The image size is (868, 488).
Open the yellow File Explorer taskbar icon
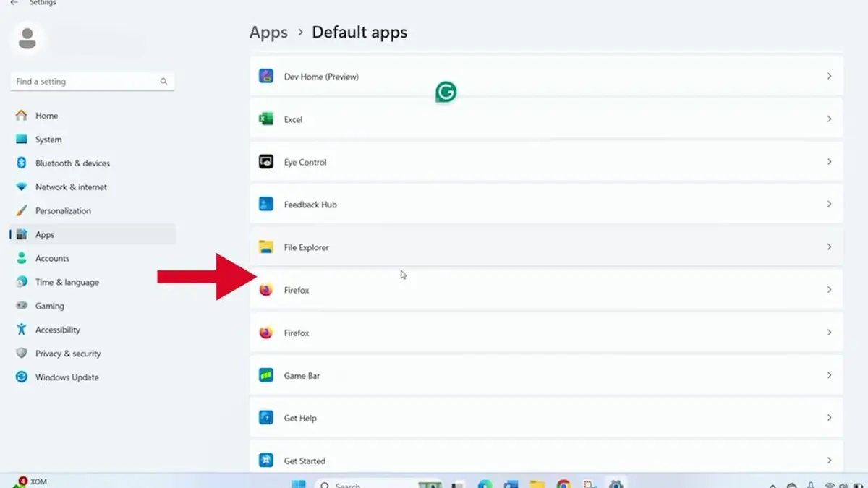pos(537,484)
